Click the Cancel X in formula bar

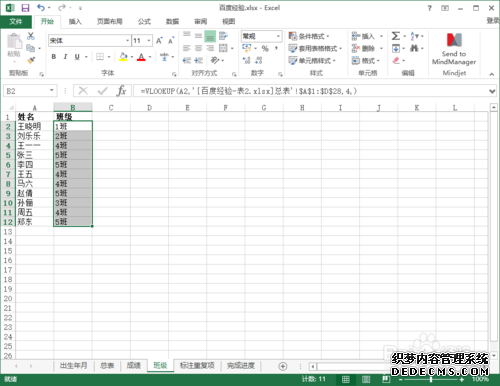coord(83,90)
